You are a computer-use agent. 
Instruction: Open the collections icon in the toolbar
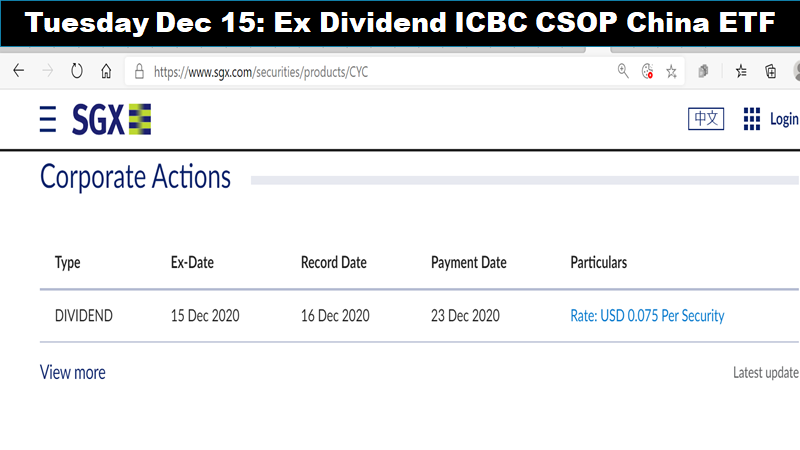coord(770,71)
